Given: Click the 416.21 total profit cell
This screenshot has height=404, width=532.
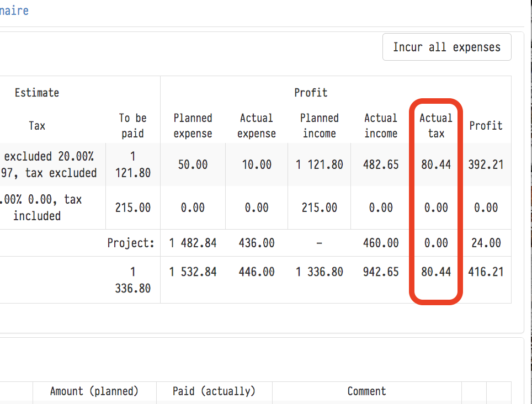Looking at the screenshot, I should pyautogui.click(x=486, y=272).
